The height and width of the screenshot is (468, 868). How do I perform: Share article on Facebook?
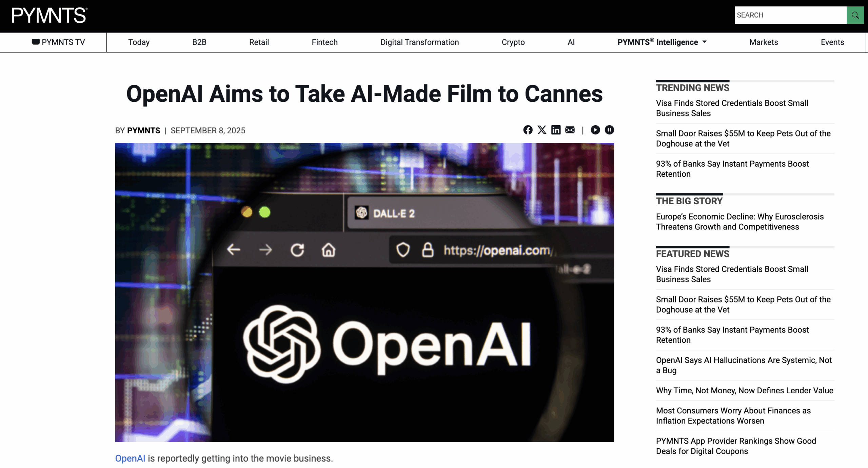point(528,130)
